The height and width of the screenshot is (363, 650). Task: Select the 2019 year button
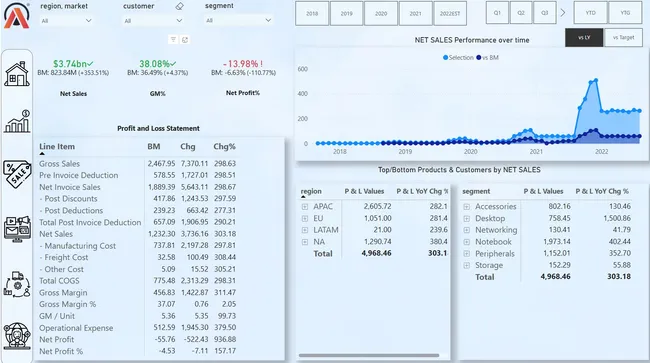[x=347, y=13]
